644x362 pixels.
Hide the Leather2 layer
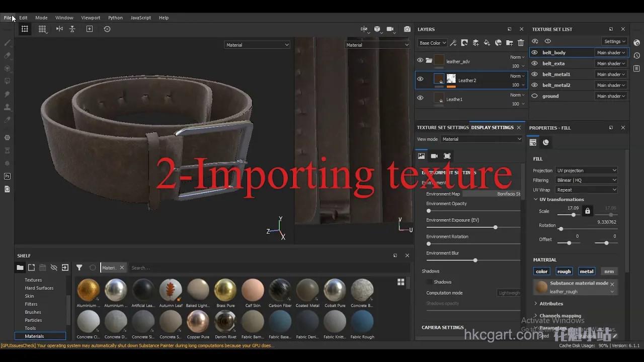click(420, 79)
